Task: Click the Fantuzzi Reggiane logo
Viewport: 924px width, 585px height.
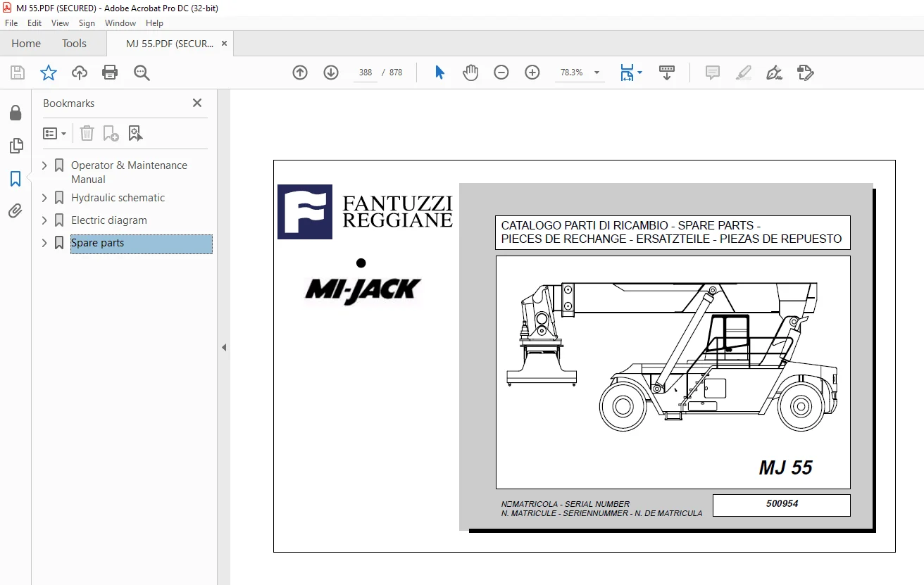Action: (365, 212)
